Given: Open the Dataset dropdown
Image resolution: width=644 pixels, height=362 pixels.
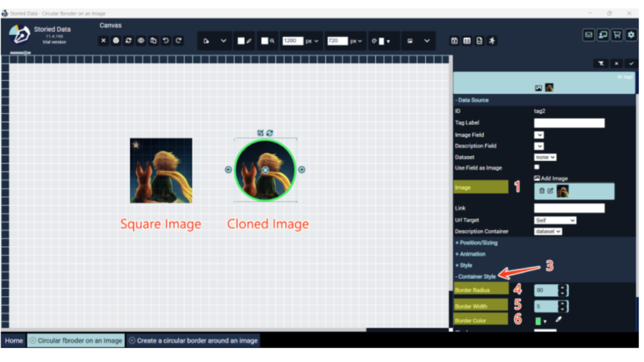Looking at the screenshot, I should tap(545, 157).
